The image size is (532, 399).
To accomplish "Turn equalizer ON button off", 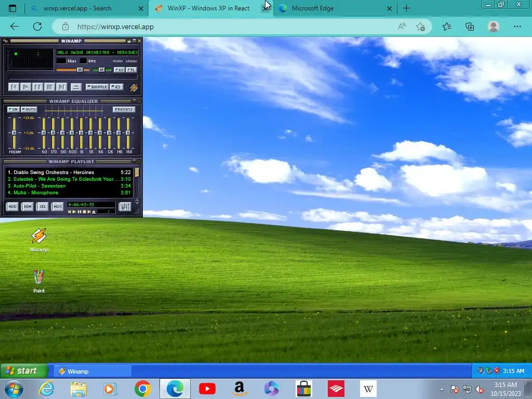I will 13,109.
